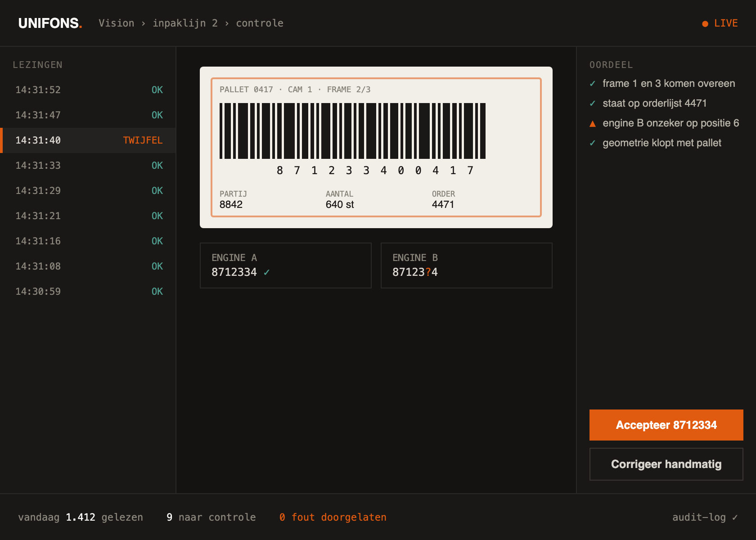Open the ENGINE A result card

coord(286,265)
